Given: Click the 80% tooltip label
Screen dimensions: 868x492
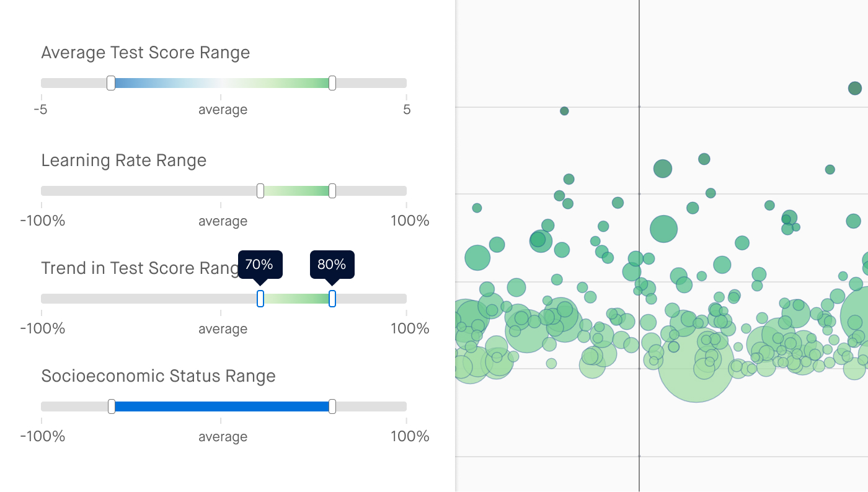Looking at the screenshot, I should point(332,265).
